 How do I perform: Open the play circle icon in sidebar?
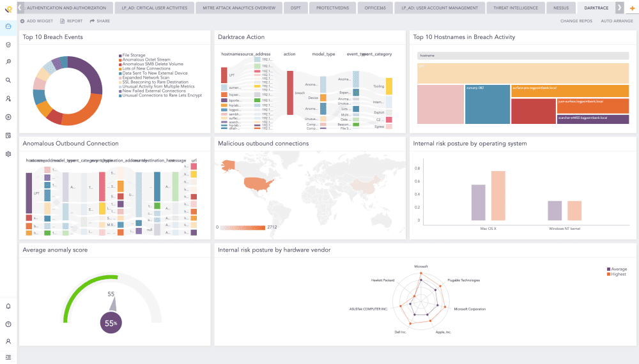(x=8, y=118)
